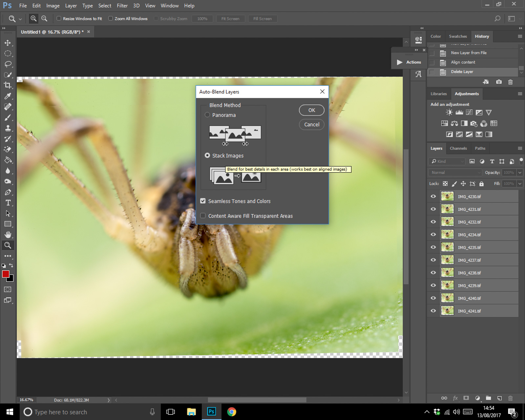Open Chrome from the taskbar
The image size is (525, 420).
[x=232, y=412]
